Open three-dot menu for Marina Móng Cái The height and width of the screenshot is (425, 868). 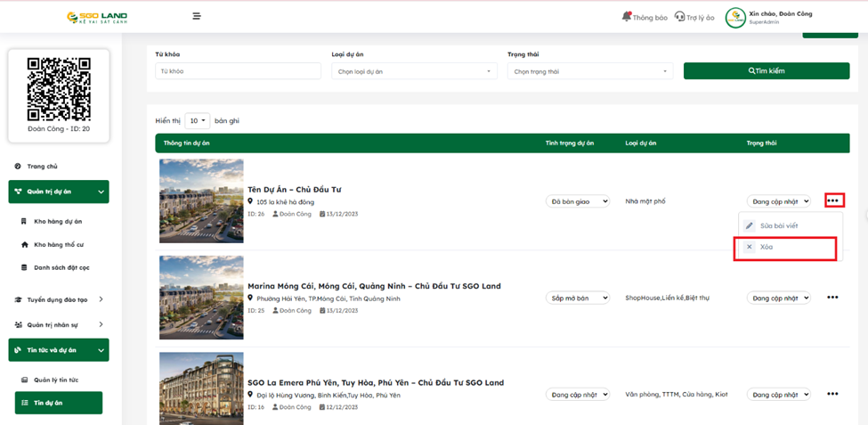(x=832, y=298)
